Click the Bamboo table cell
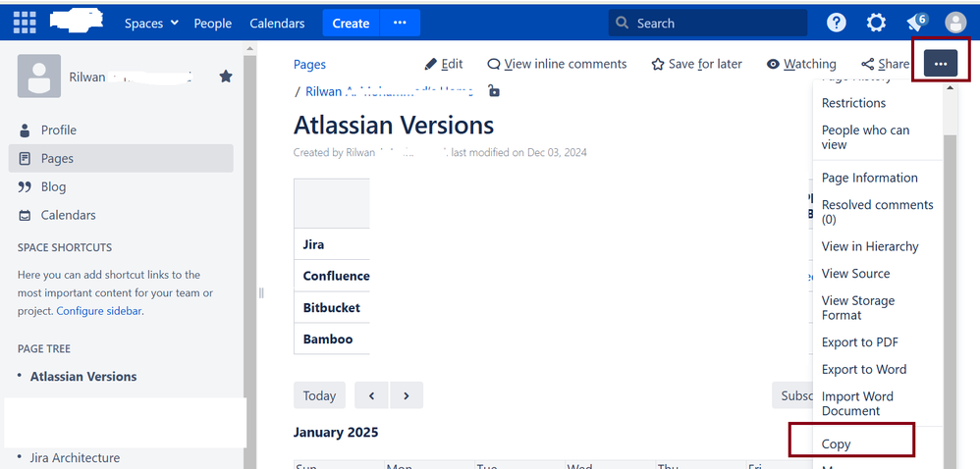 click(x=332, y=339)
